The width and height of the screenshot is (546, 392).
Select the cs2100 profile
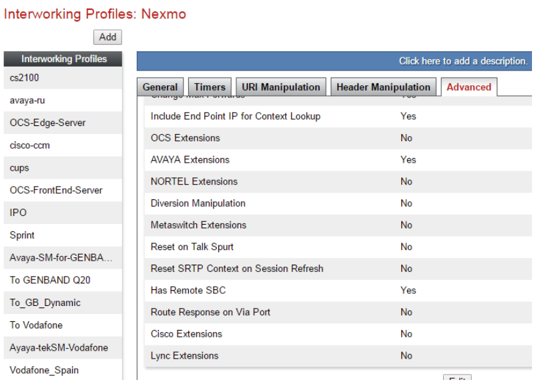(x=63, y=78)
